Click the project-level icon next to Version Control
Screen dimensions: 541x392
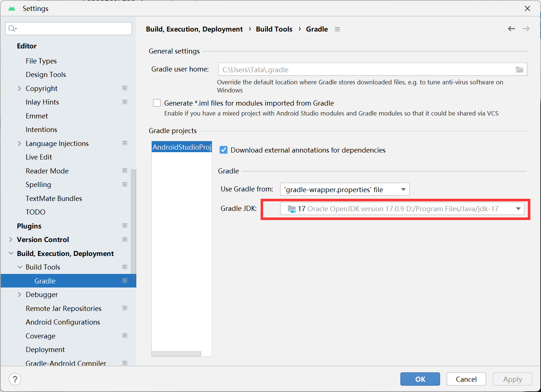pos(125,239)
